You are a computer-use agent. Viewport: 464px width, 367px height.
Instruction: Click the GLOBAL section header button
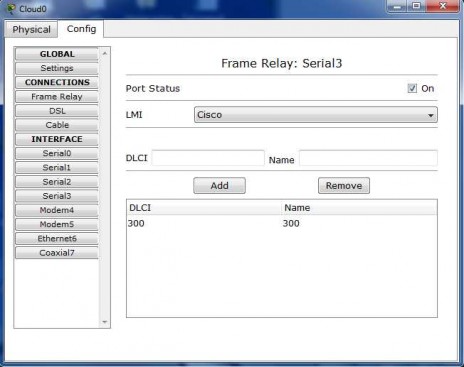(57, 54)
